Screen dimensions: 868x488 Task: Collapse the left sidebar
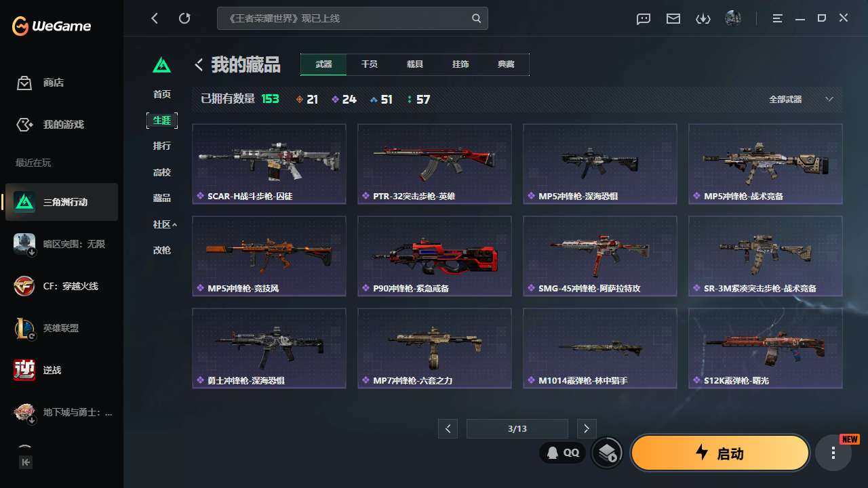25,462
